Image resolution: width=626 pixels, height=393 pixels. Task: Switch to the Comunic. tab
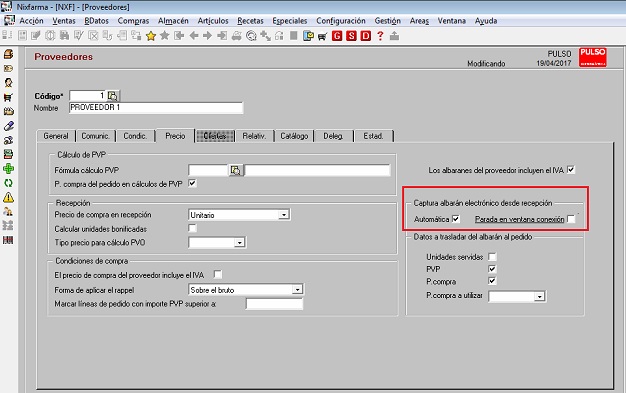coord(95,136)
